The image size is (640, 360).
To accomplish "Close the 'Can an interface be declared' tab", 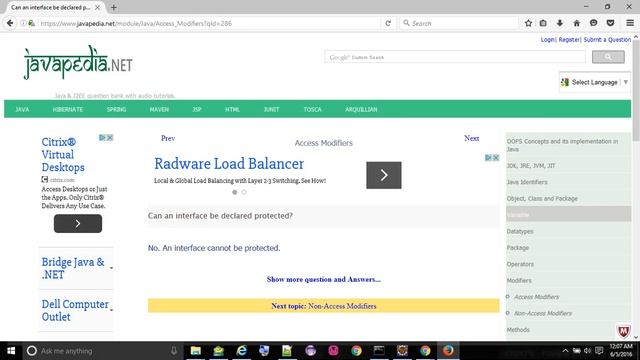I will [98, 7].
